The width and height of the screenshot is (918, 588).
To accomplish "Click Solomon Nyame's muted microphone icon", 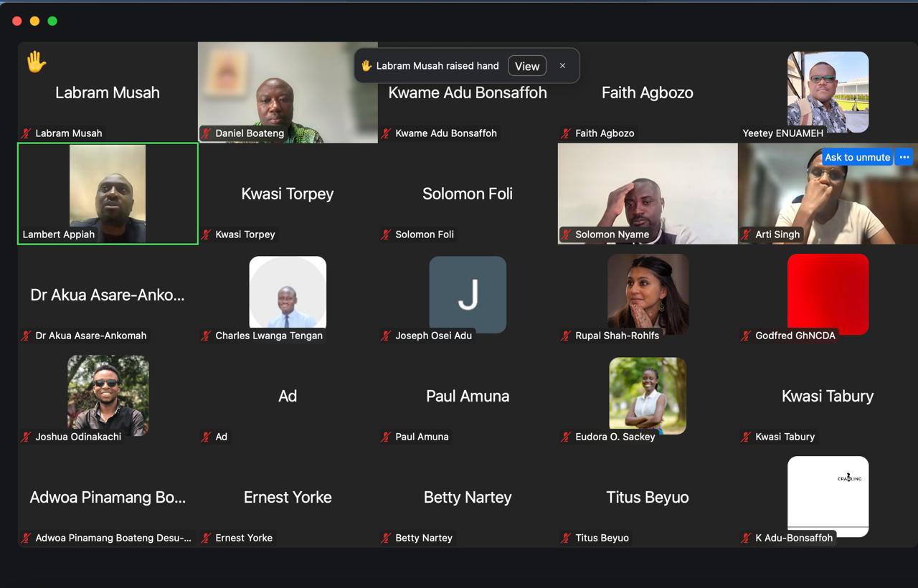I will 567,234.
